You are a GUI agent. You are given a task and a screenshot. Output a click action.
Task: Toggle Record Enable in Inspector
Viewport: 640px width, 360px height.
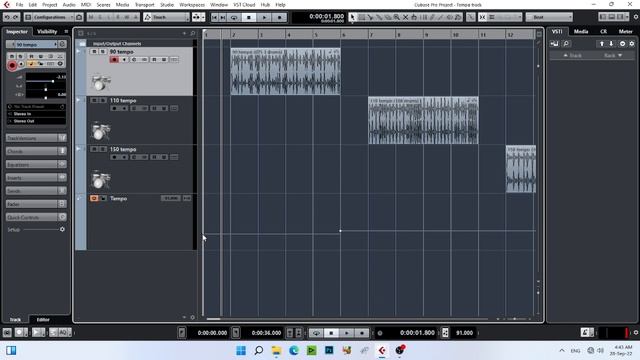(12, 65)
